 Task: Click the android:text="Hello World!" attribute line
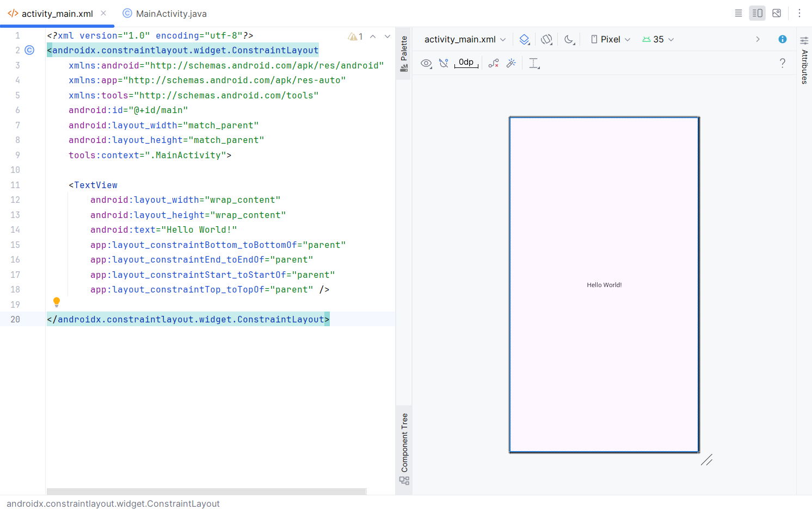pos(164,229)
